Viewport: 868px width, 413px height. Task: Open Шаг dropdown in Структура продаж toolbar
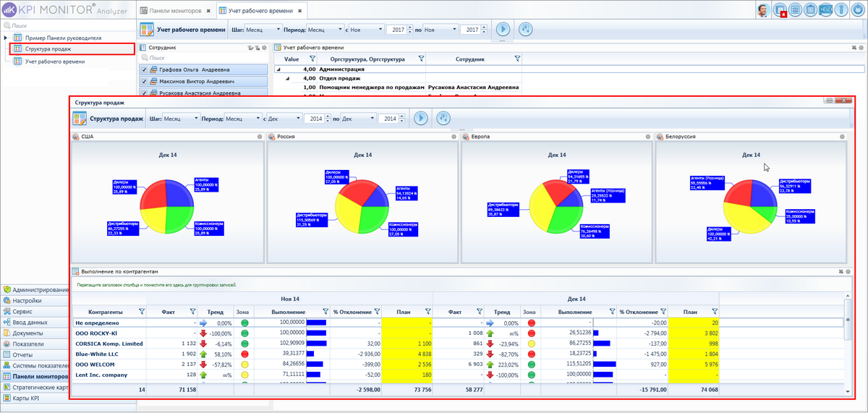click(182, 118)
